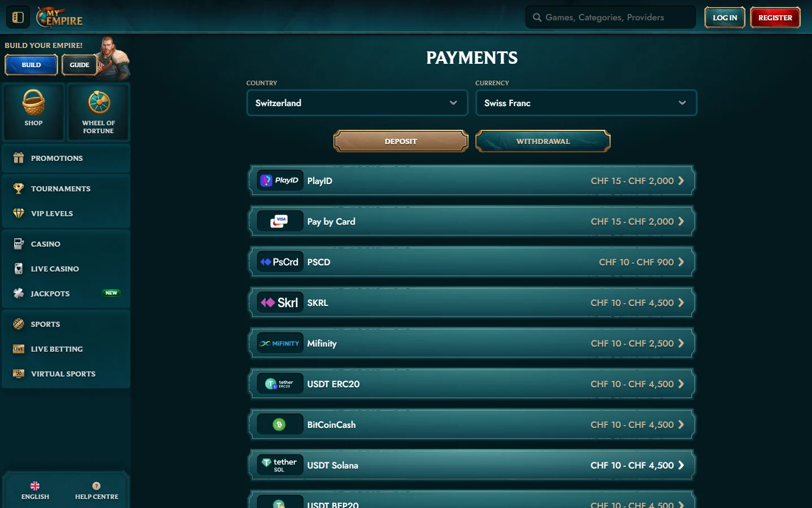Expand the BitCoinCash row chevron
812x508 pixels.
[681, 424]
